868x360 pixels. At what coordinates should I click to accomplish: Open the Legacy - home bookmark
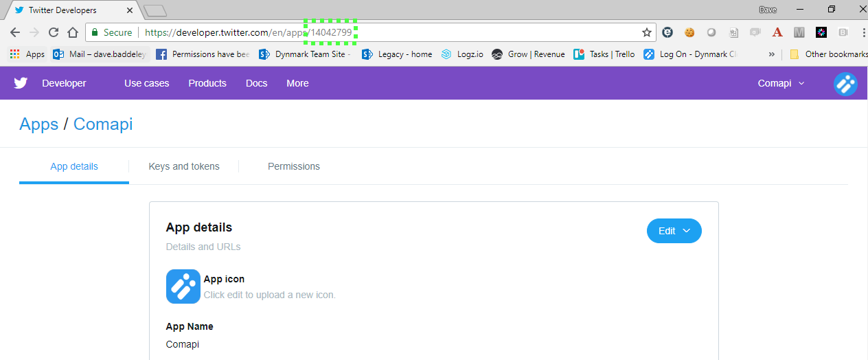tap(398, 54)
